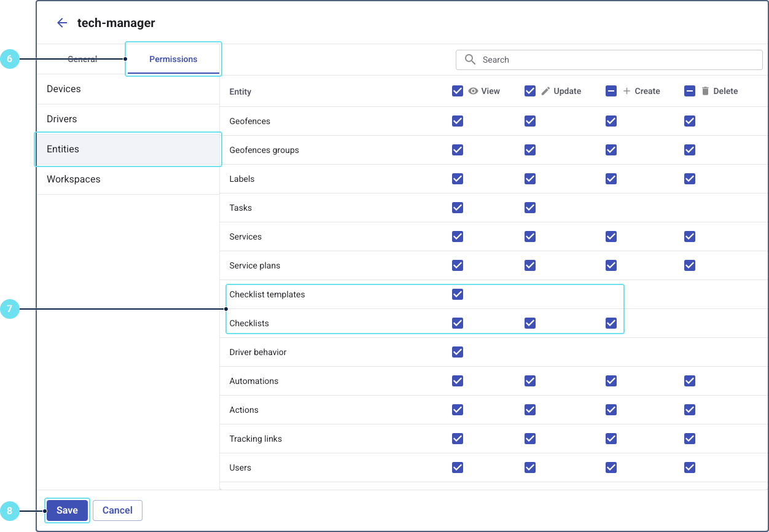Toggle the select-all Delete header checkbox
Image resolution: width=769 pixels, height=532 pixels.
click(x=690, y=91)
